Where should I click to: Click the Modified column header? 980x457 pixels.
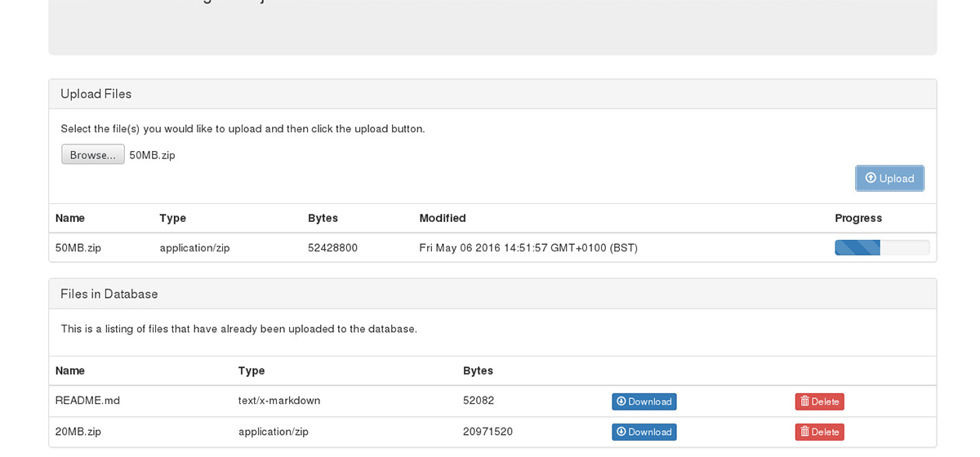(x=443, y=218)
